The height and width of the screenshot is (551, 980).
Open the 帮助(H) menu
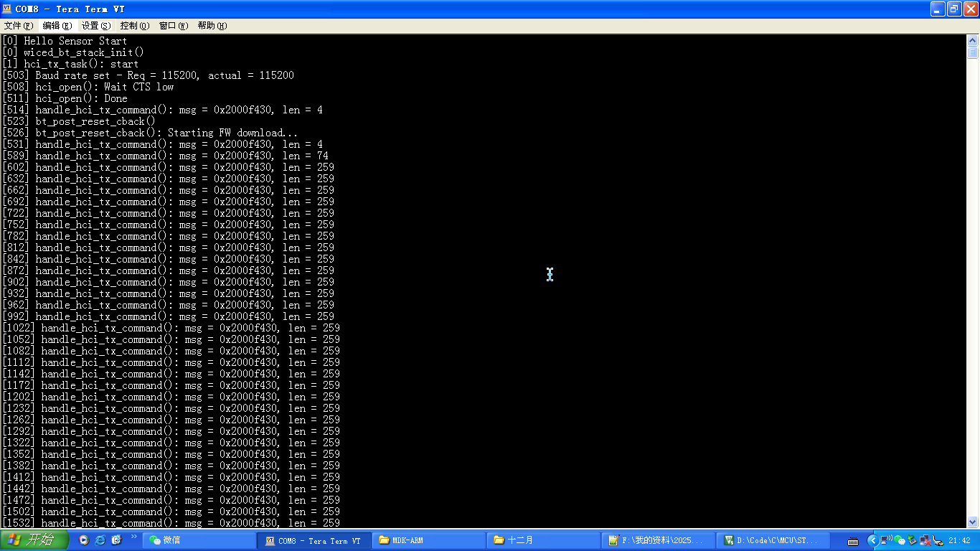click(x=212, y=26)
